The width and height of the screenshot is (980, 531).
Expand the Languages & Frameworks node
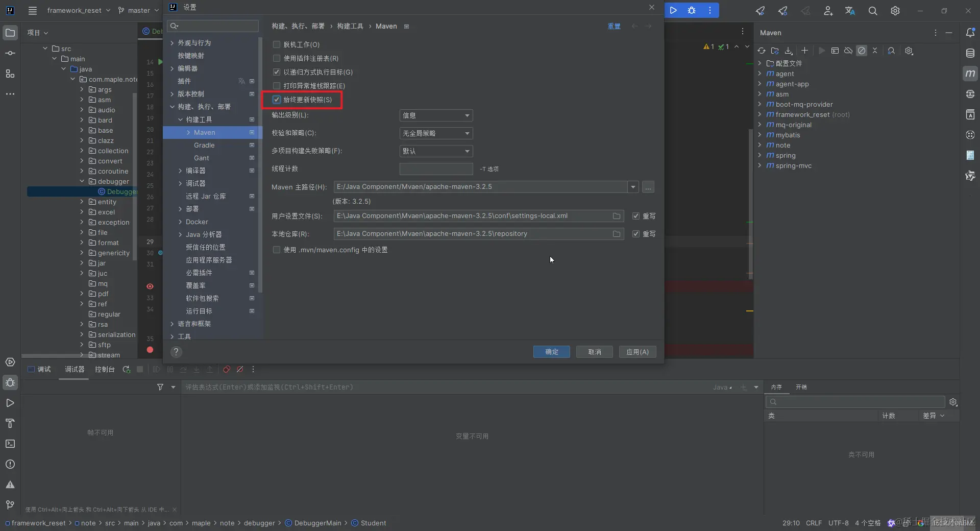[x=172, y=324]
